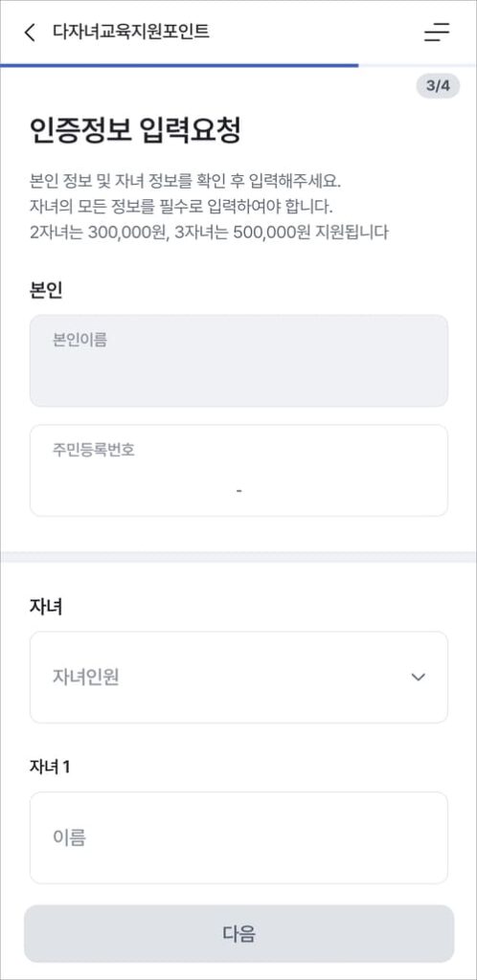Click the 다자녀교육지원포인트 page title
The height and width of the screenshot is (980, 477).
point(131,32)
